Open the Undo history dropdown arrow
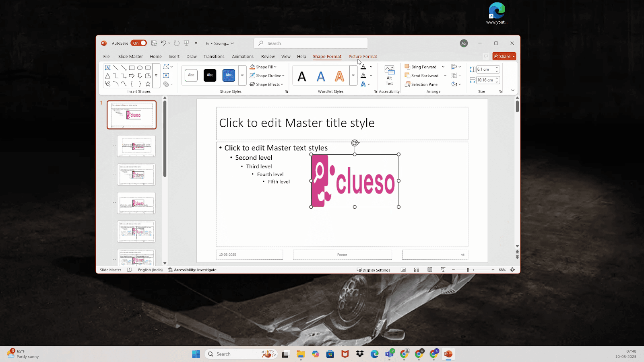The width and height of the screenshot is (644, 362). (169, 43)
